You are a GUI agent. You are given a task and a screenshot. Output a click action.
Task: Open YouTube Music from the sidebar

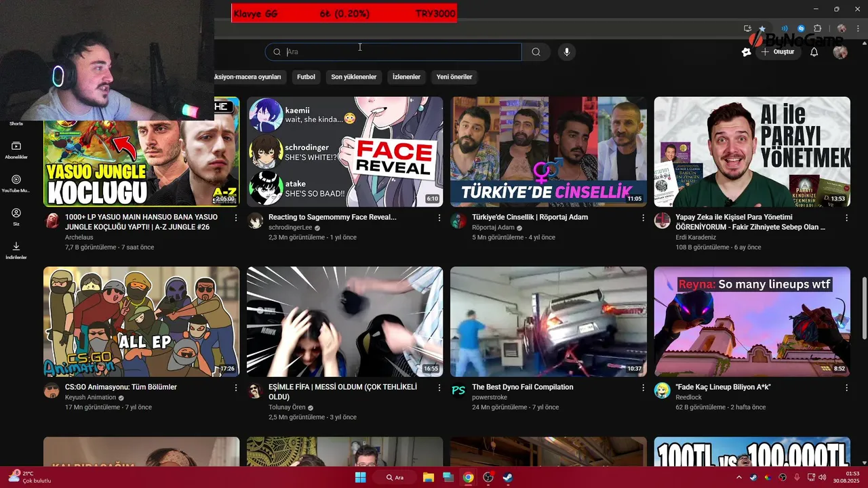coord(16,184)
